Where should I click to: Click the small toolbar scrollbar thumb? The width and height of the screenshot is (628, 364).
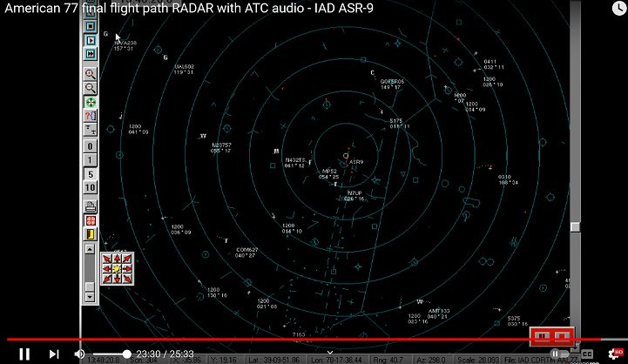coord(90,286)
